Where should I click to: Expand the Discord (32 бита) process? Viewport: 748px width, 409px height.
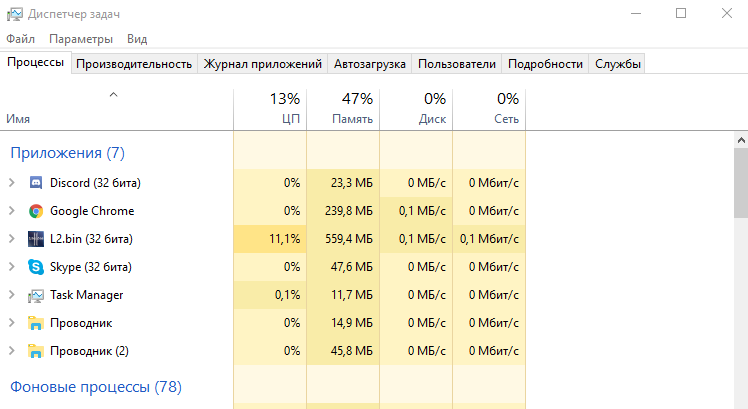tap(12, 183)
